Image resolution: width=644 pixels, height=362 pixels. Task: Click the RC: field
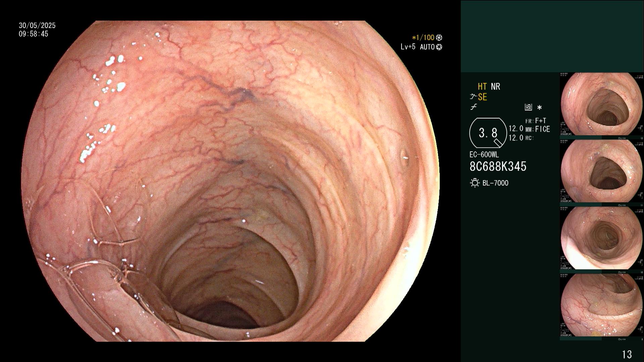(529, 138)
